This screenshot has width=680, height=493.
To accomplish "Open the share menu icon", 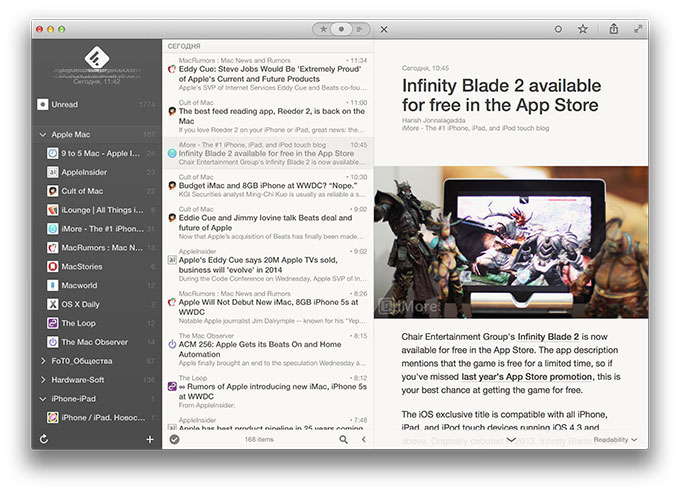I will pos(614,29).
